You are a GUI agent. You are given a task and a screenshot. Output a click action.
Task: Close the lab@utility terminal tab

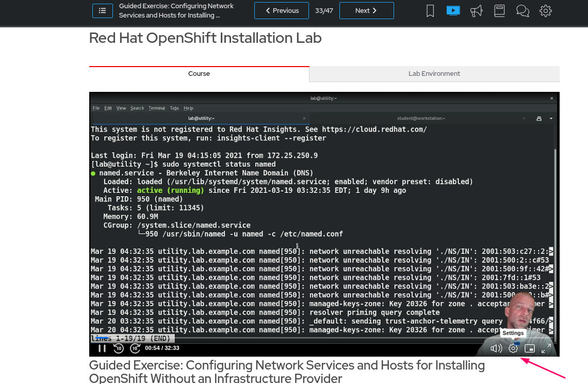[304, 118]
